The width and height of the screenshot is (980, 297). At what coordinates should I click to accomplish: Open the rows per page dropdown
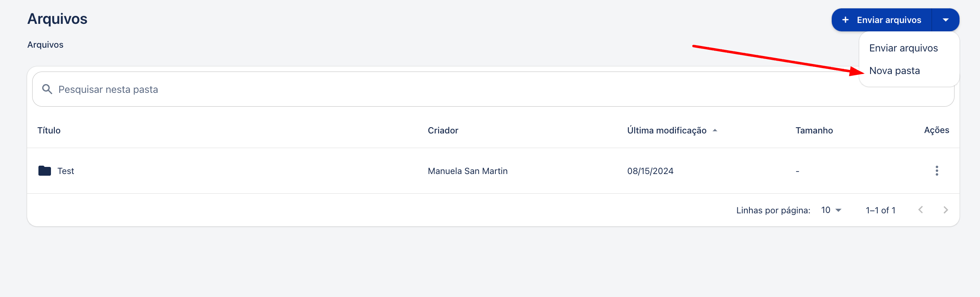tap(831, 210)
